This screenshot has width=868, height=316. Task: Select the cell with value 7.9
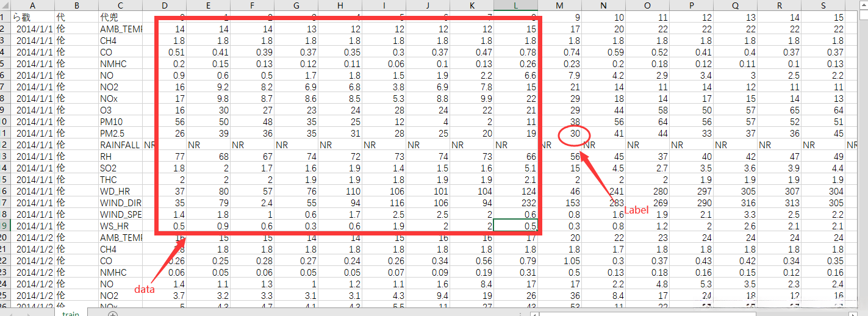(x=559, y=75)
